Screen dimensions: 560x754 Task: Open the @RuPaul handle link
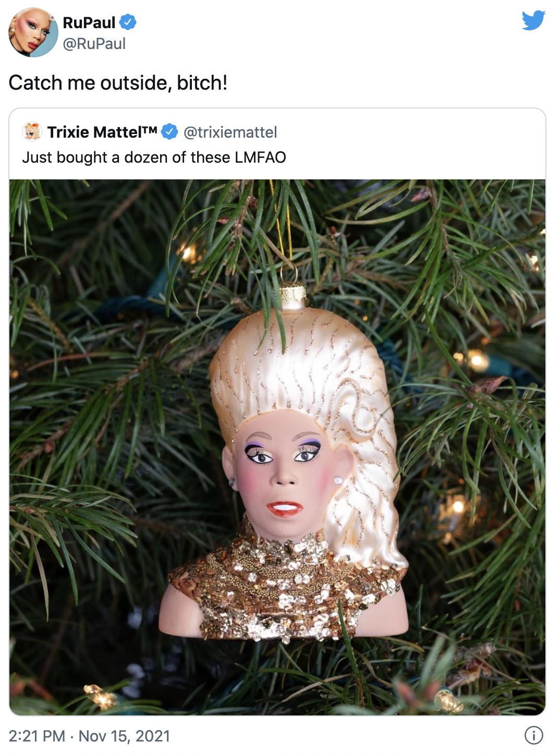click(94, 44)
